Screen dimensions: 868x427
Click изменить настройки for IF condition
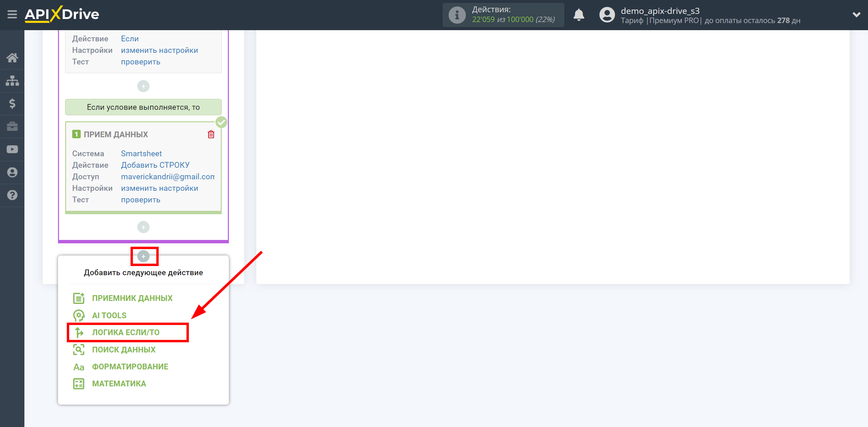click(x=159, y=50)
